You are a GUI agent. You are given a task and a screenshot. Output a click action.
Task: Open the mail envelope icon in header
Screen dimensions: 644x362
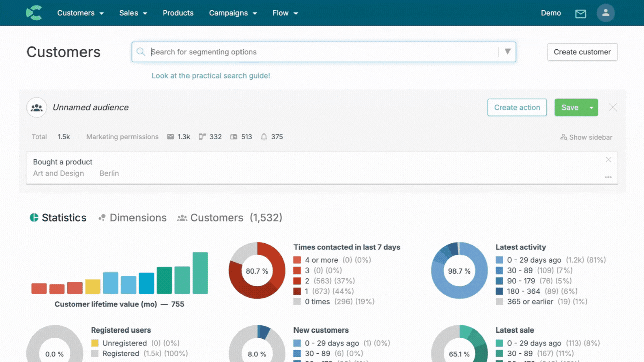[x=580, y=14]
